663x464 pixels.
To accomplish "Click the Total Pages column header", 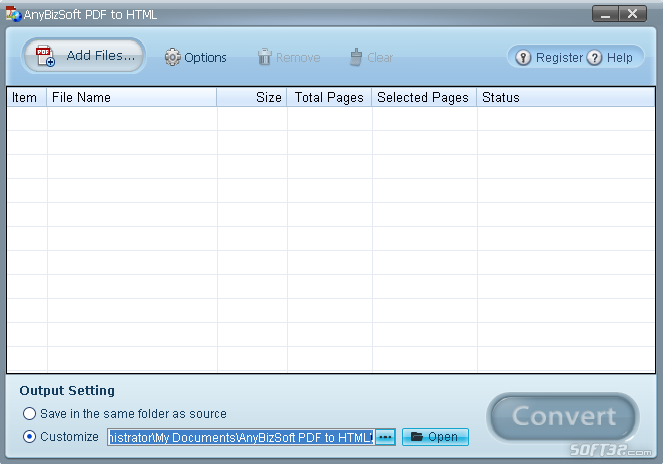I will point(329,98).
